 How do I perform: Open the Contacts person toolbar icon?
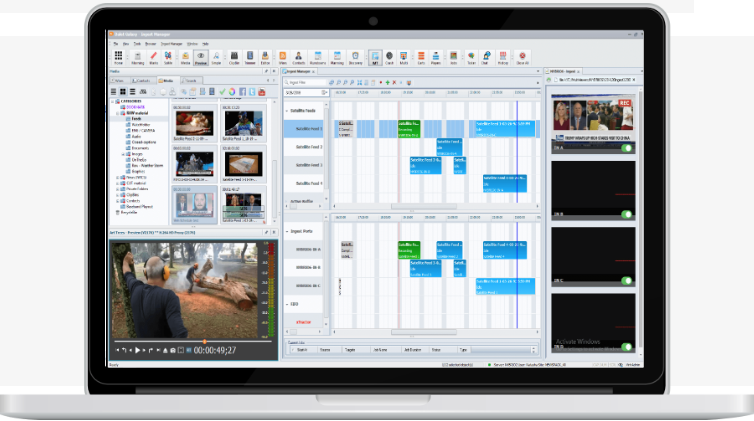point(298,57)
